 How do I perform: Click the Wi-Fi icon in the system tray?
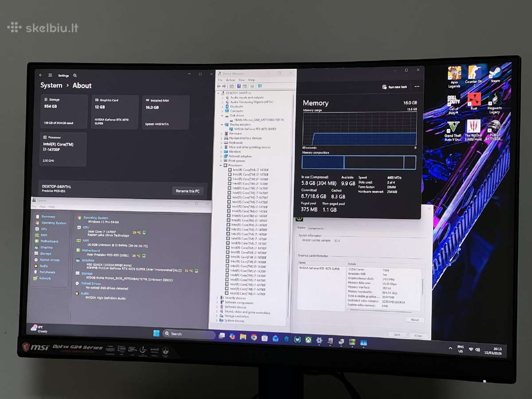(x=471, y=349)
